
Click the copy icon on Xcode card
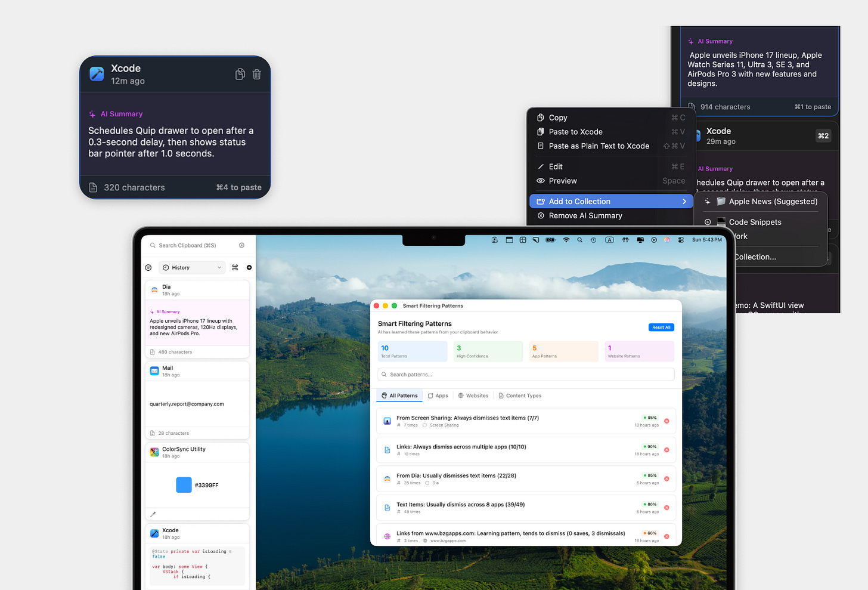pos(240,74)
